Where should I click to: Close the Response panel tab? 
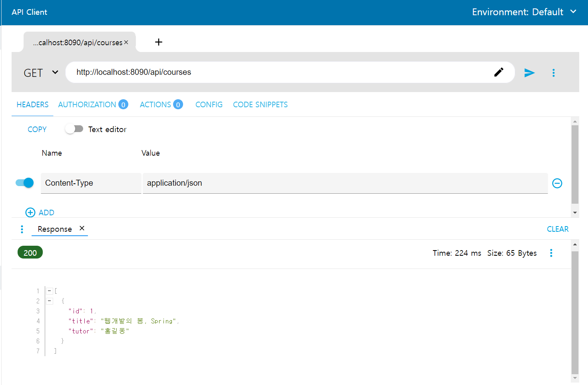[82, 228]
